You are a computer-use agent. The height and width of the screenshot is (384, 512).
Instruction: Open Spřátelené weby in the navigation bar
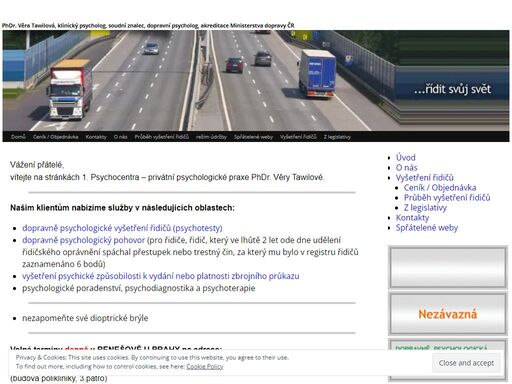tap(253, 137)
